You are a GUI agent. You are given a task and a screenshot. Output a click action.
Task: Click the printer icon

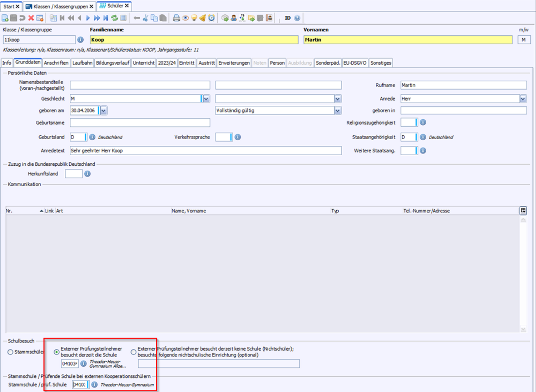click(176, 18)
